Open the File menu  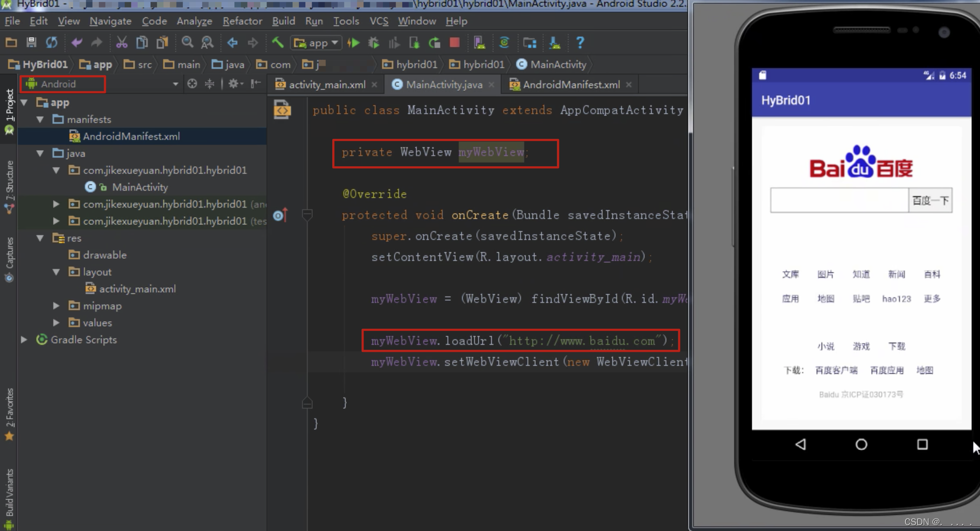coord(12,21)
